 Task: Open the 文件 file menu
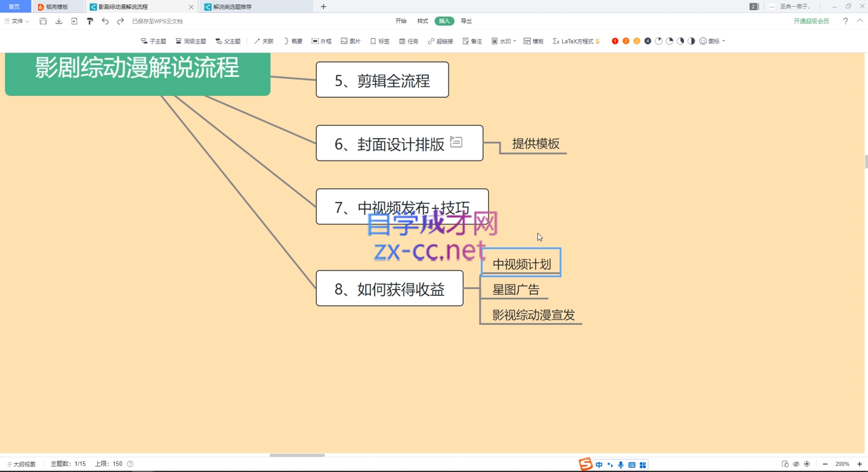[17, 21]
